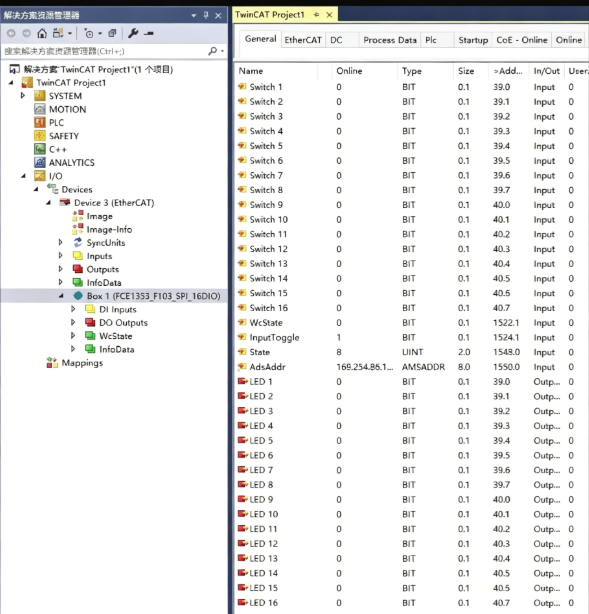Open the wrench Properties icon
589x614 pixels.
click(133, 33)
